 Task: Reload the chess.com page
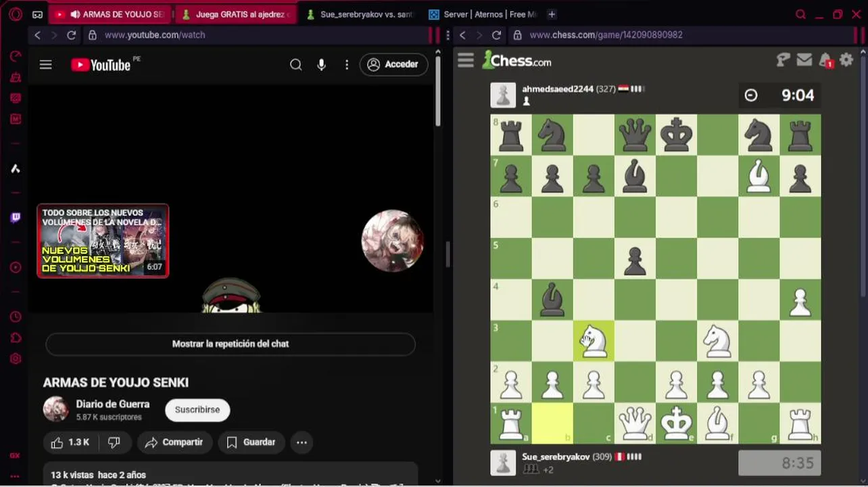(x=496, y=34)
